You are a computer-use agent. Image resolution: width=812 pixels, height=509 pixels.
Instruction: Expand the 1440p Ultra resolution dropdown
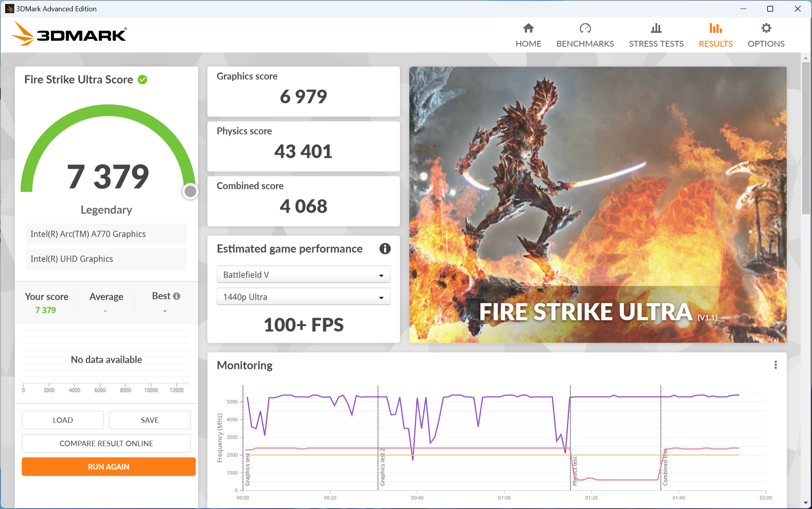pyautogui.click(x=303, y=297)
